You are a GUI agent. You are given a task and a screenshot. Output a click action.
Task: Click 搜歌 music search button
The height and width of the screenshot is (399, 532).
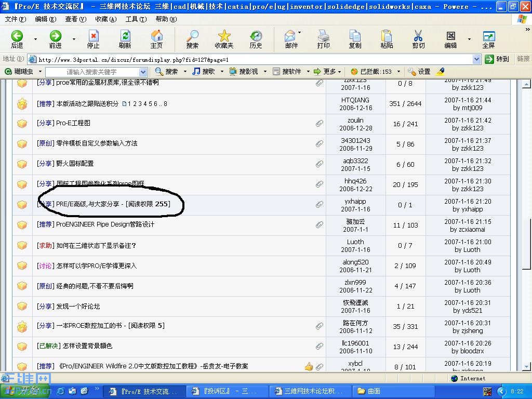pyautogui.click(x=204, y=72)
